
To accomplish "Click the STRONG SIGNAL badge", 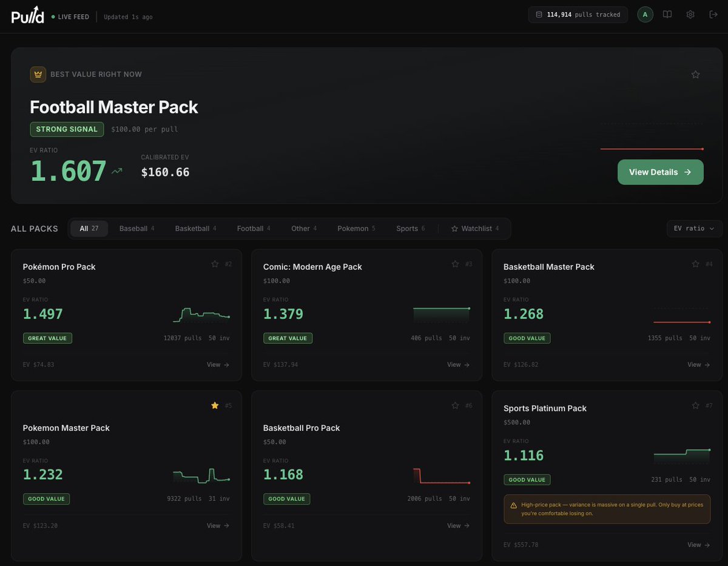I will pos(67,129).
